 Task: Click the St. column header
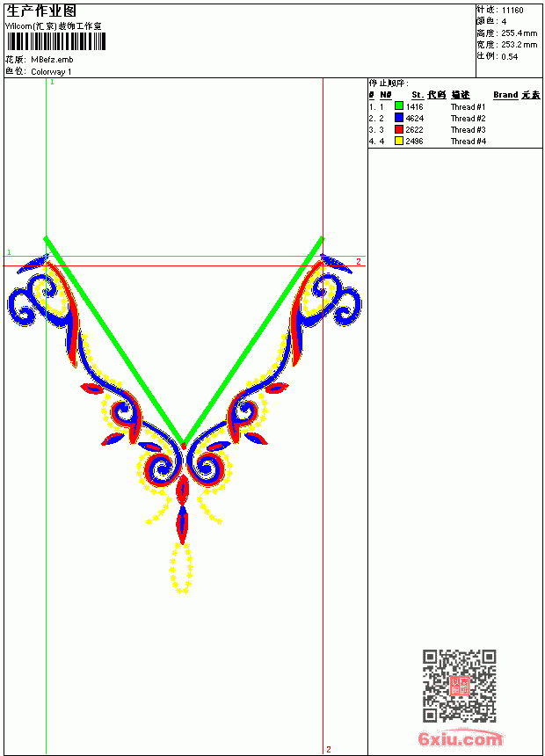pyautogui.click(x=418, y=95)
